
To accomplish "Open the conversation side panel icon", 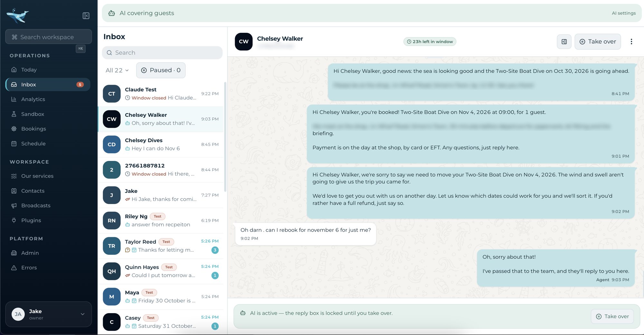I will point(564,42).
